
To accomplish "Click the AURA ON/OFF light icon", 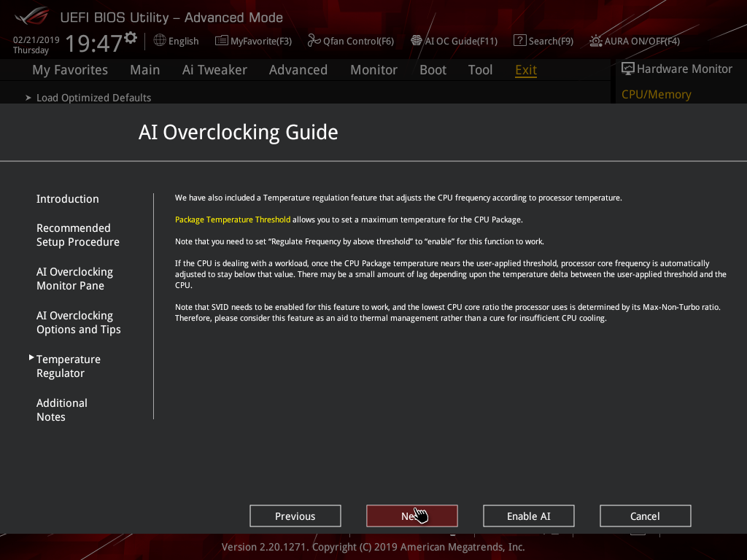I will click(x=596, y=41).
